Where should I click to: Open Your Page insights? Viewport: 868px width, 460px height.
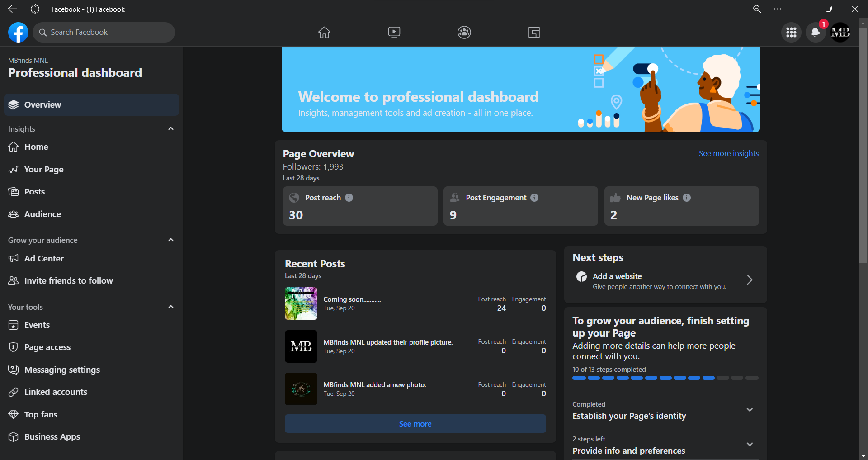(x=91, y=169)
